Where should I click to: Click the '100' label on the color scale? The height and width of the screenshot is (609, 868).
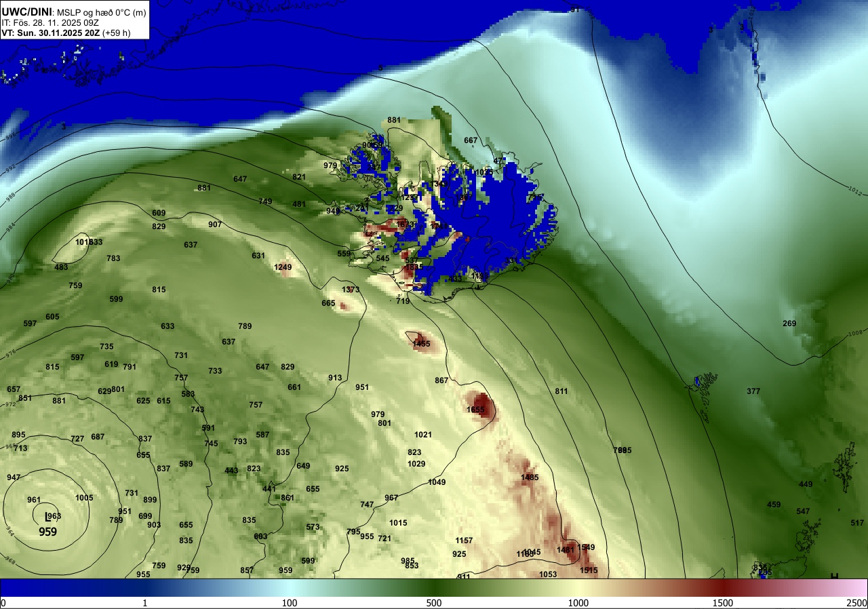click(x=290, y=602)
